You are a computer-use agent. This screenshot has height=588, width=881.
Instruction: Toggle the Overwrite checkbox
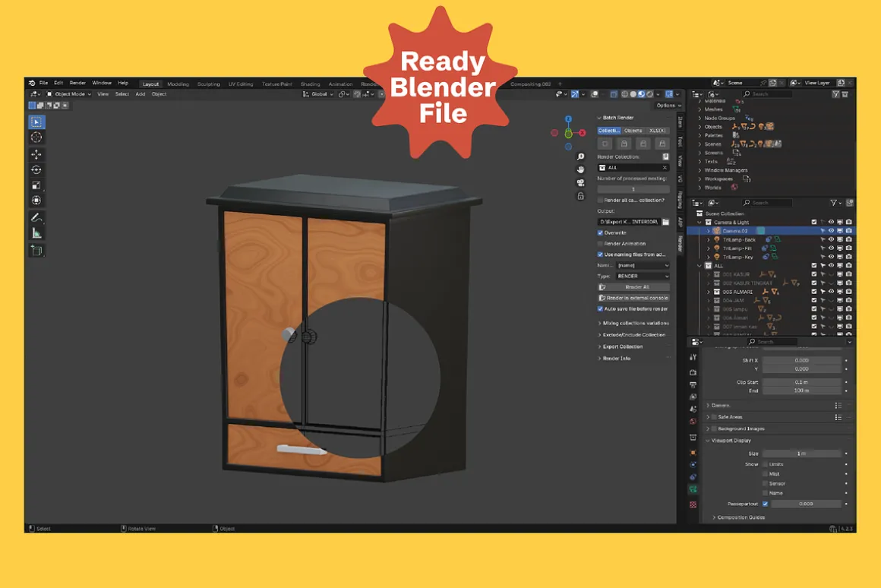[600, 232]
